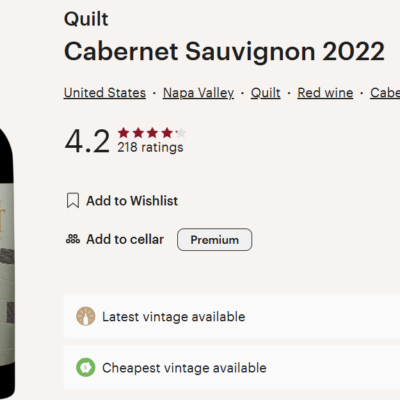The image size is (400, 400).
Task: Click the latest vintage bottle icon
Action: (x=86, y=316)
